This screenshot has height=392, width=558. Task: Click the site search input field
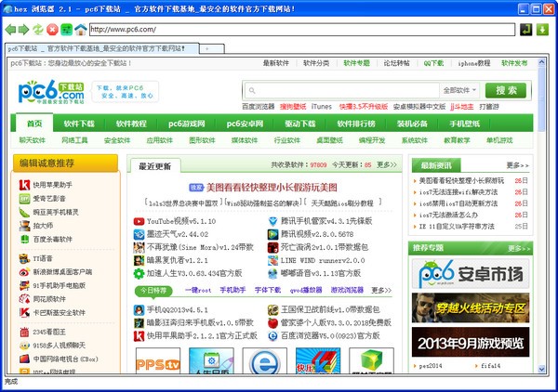[341, 90]
